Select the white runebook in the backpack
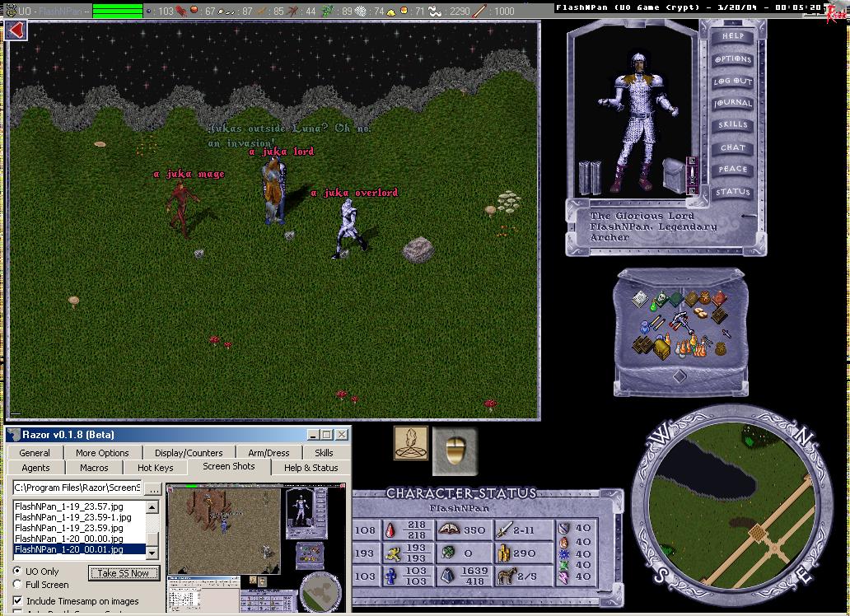Image resolution: width=850 pixels, height=616 pixels. 640,299
